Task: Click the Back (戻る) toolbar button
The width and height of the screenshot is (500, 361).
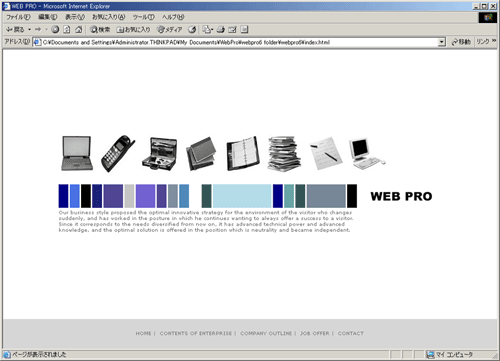Action: point(15,30)
